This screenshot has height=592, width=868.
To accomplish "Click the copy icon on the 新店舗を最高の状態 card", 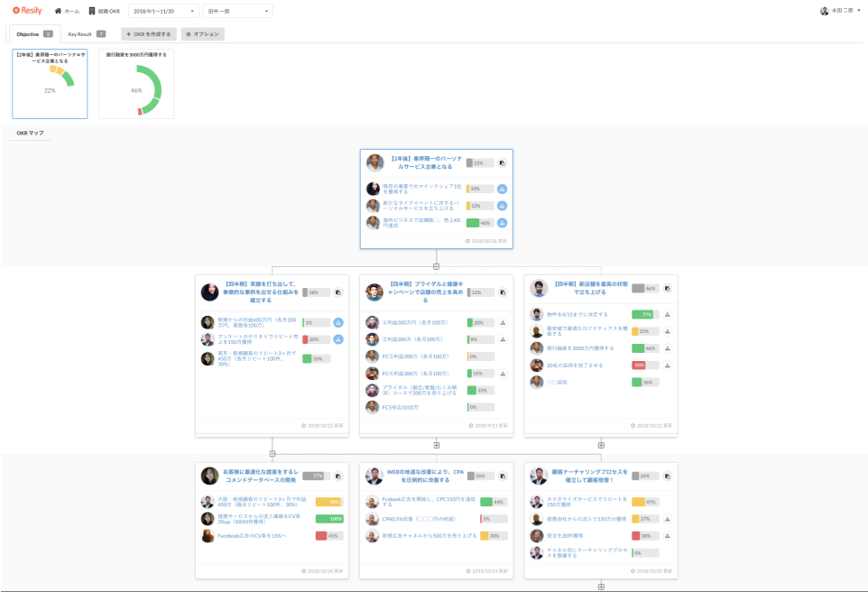I will [668, 289].
